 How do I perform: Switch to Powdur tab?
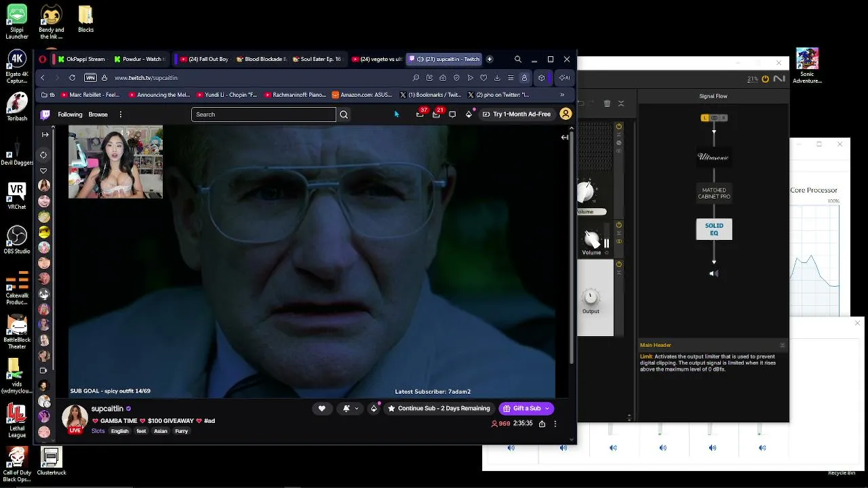tap(138, 59)
